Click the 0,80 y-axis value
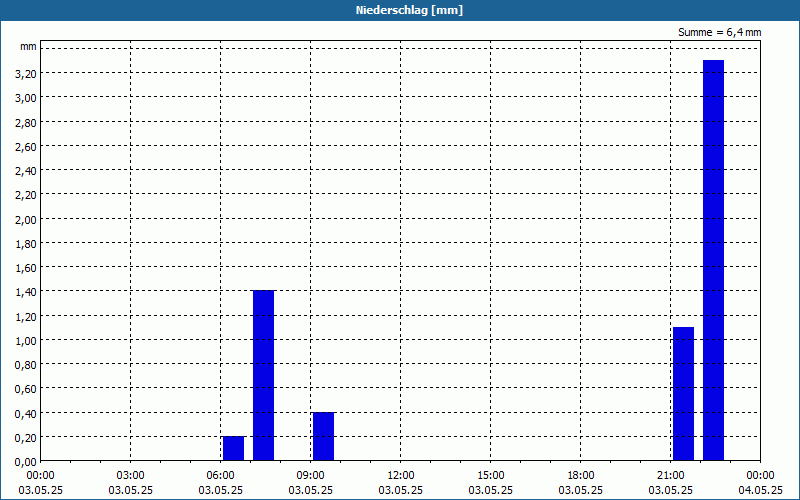The image size is (800, 500). [x=26, y=365]
